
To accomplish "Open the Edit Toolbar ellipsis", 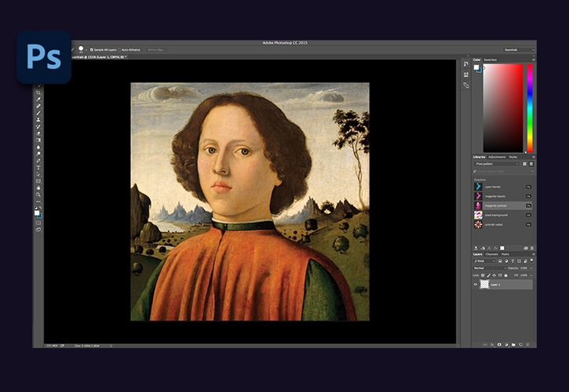I will (38, 201).
